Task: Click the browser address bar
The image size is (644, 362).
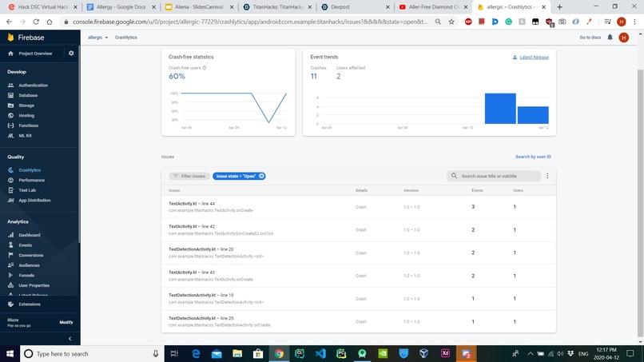Action: (250, 22)
